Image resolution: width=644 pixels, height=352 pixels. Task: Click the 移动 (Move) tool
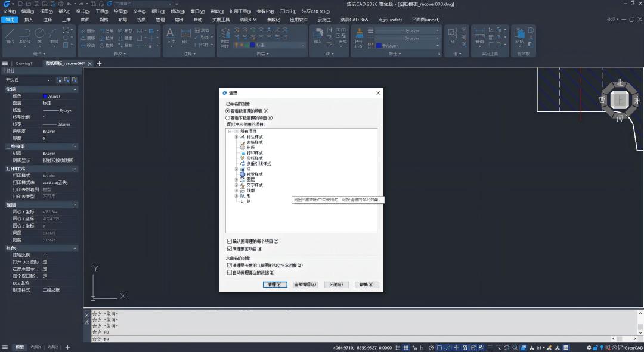click(88, 45)
